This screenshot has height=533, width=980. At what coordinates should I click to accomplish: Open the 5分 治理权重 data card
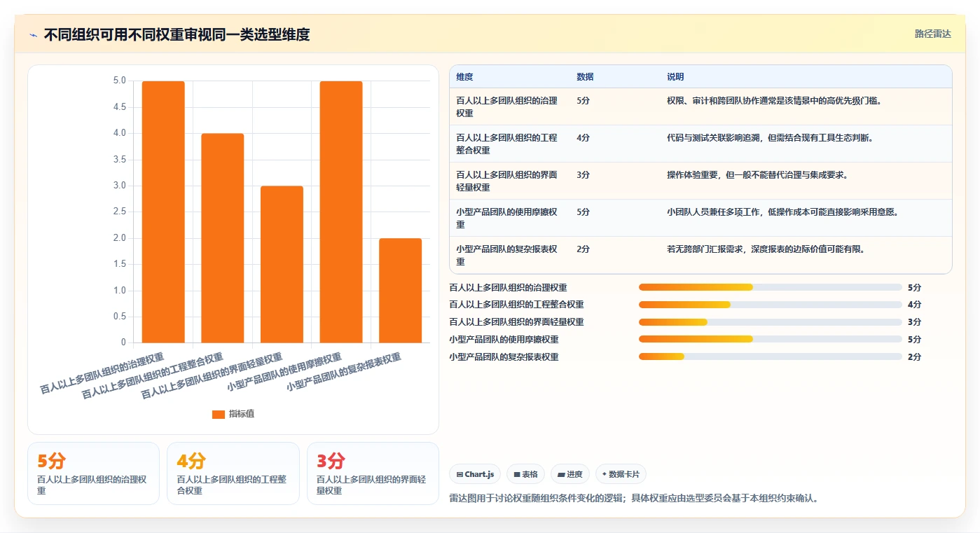(x=93, y=473)
